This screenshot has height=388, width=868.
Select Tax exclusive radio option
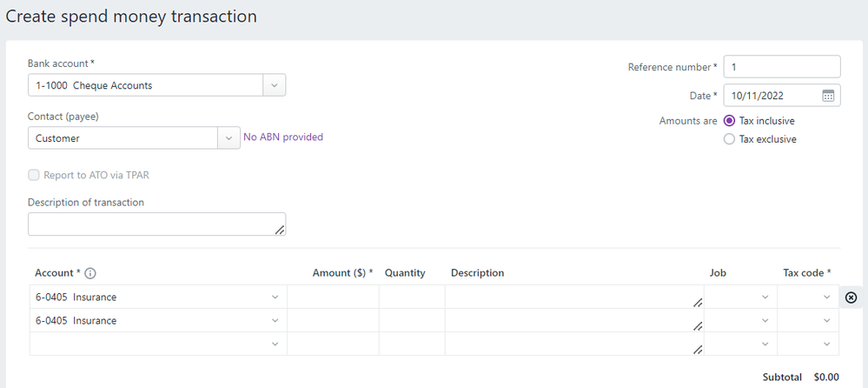pos(729,139)
